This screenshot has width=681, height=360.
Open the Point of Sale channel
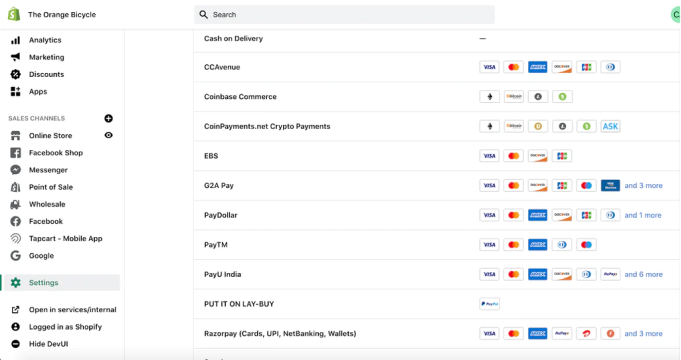pyautogui.click(x=51, y=187)
